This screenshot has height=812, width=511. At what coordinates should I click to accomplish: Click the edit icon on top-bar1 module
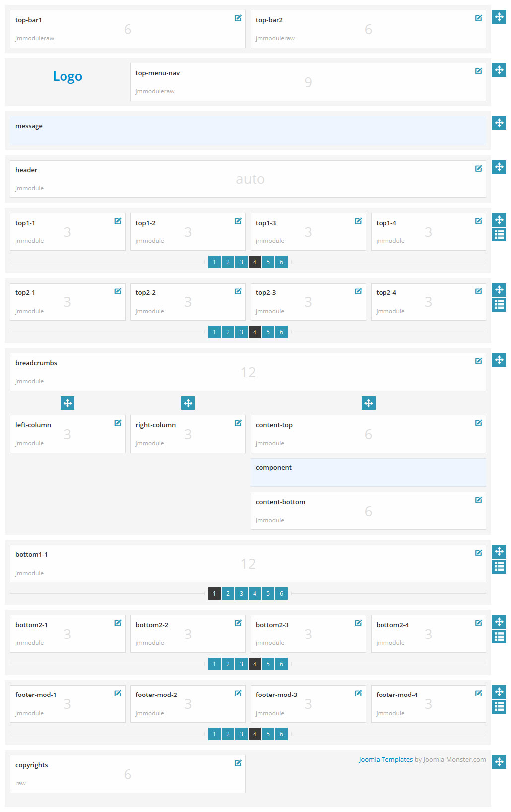tap(238, 18)
